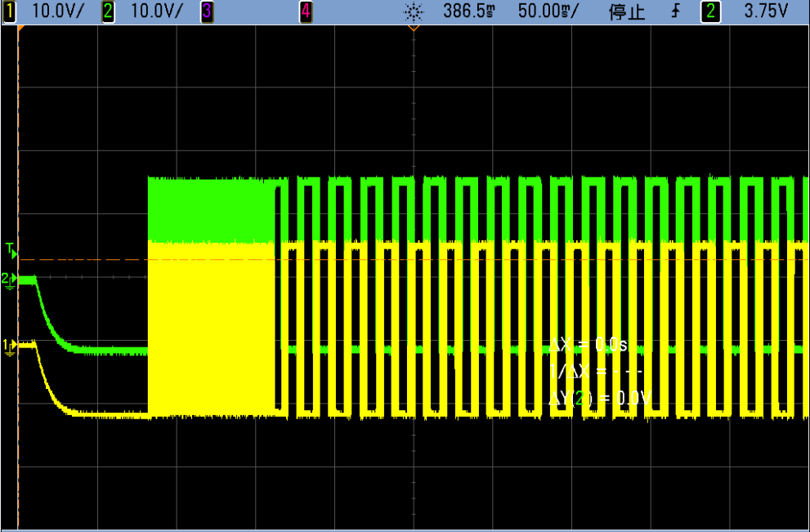Click the channel 2 ground reference marker

(x=9, y=279)
